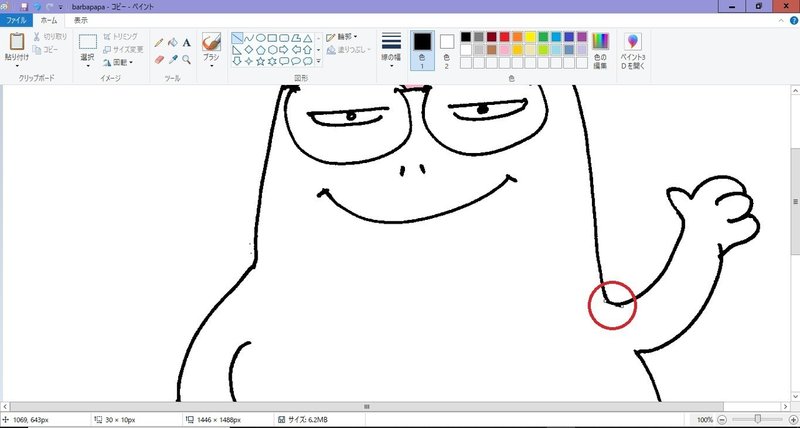This screenshot has height=428, width=800.
Task: Click the Copy (コピー) button
Action: 45,49
